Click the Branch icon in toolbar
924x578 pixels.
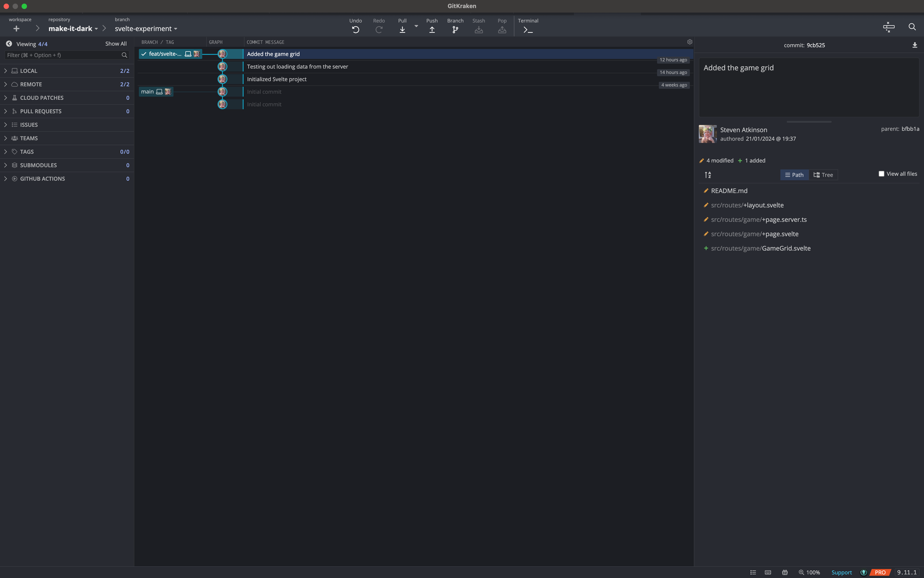(x=455, y=30)
